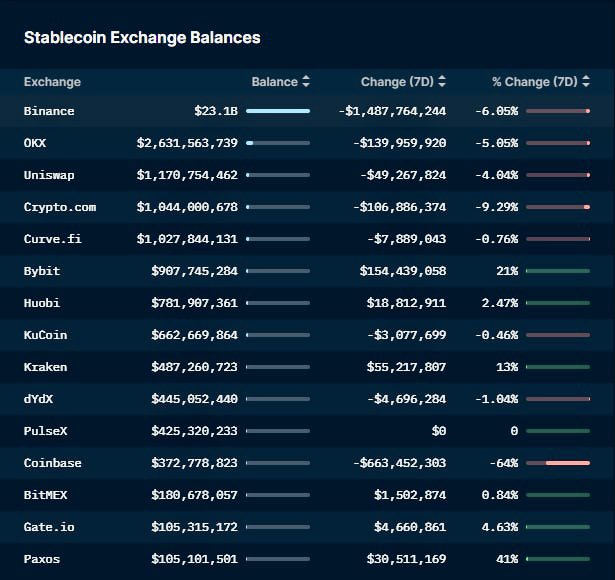Screen dimensions: 615x580
Task: Select the Crypto.com exchange name
Action: (60, 207)
